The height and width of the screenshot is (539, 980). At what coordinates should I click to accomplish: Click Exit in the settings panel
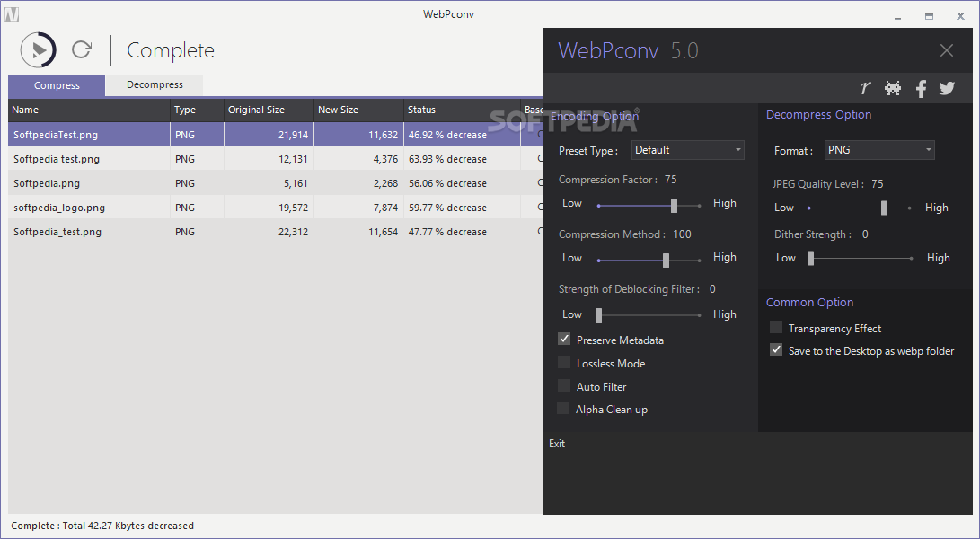(x=557, y=444)
